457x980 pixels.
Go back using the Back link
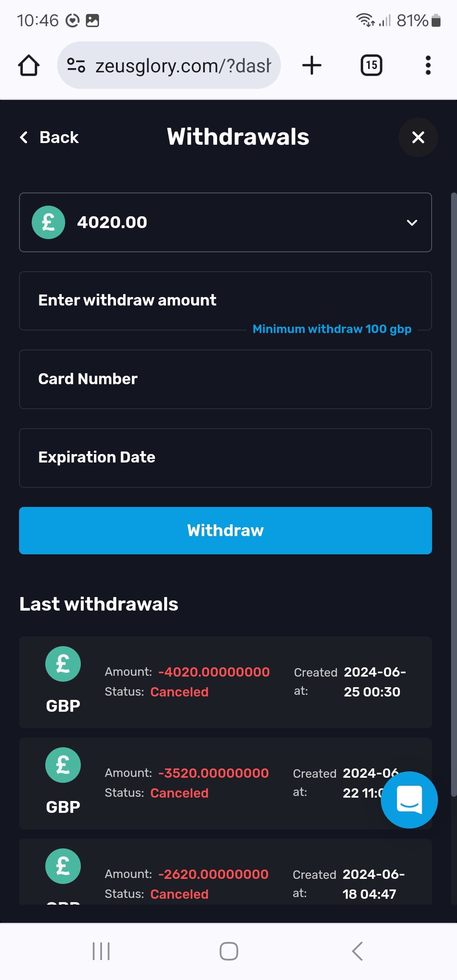[x=50, y=137]
